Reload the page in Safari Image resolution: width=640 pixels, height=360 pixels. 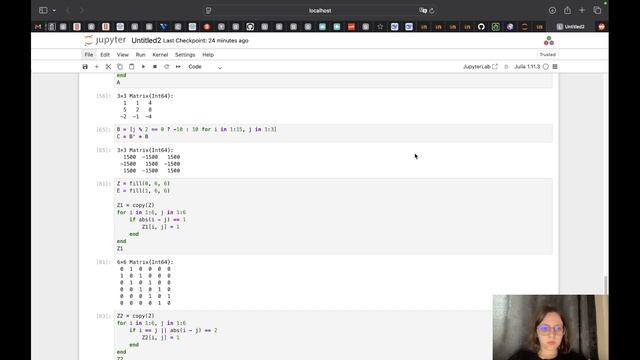(432, 11)
